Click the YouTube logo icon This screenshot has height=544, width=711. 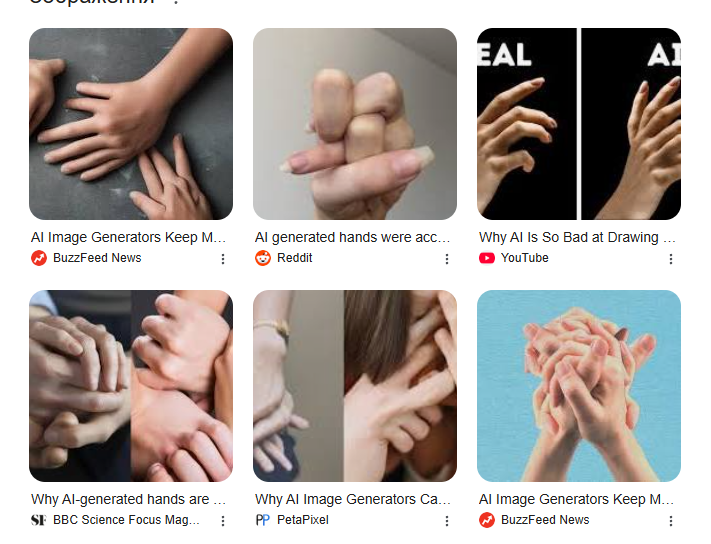click(x=487, y=258)
